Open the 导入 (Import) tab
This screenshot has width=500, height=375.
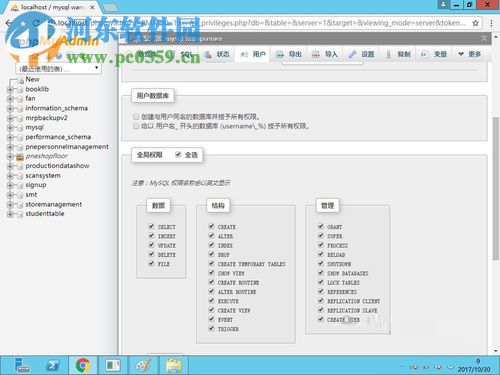tap(325, 54)
